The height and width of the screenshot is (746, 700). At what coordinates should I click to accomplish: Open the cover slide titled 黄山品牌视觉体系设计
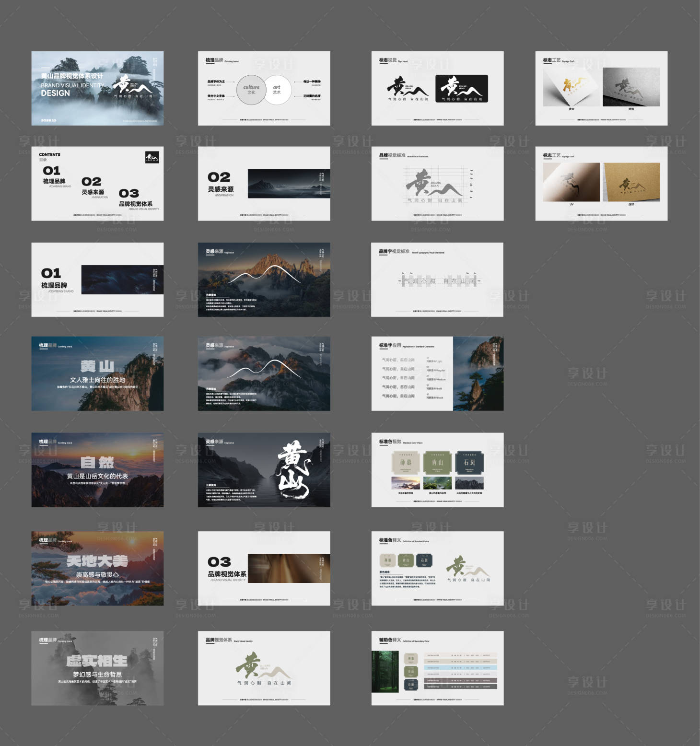[97, 89]
